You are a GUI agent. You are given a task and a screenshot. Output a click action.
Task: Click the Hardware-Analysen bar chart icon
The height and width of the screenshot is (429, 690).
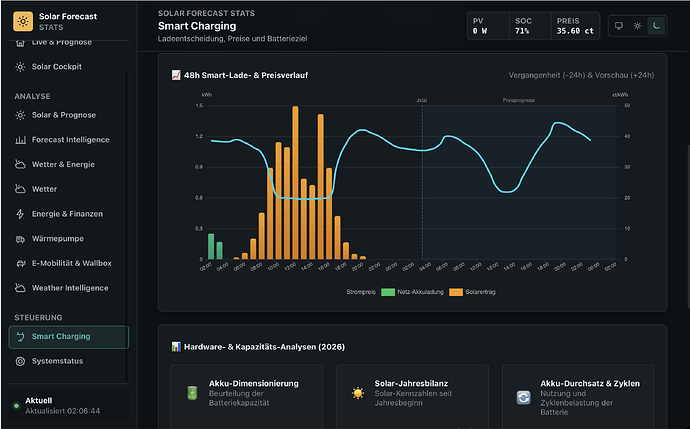[x=176, y=347]
